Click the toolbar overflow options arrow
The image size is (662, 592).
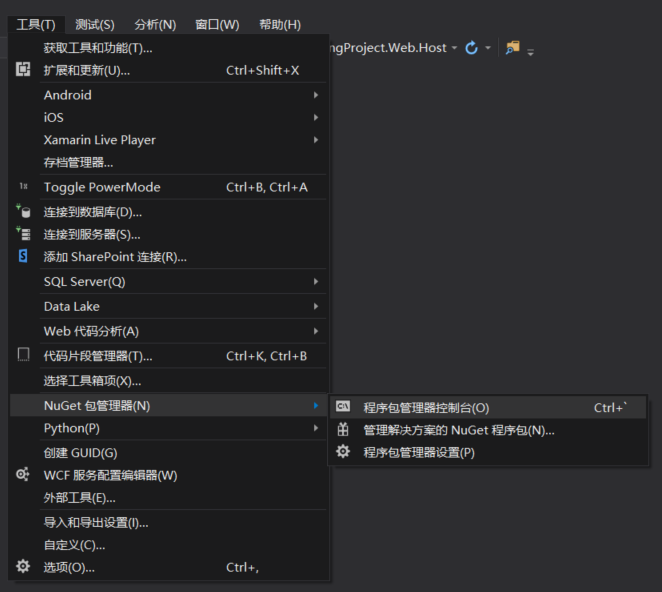[x=531, y=52]
